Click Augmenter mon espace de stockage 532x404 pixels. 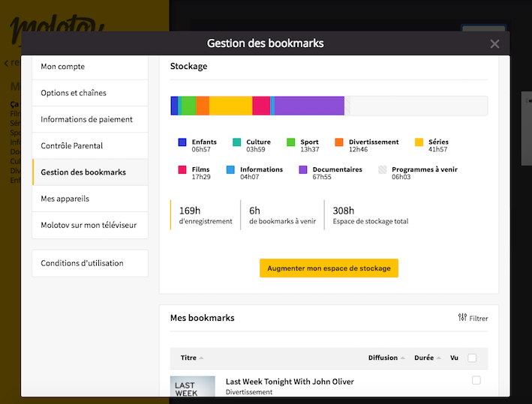329,268
